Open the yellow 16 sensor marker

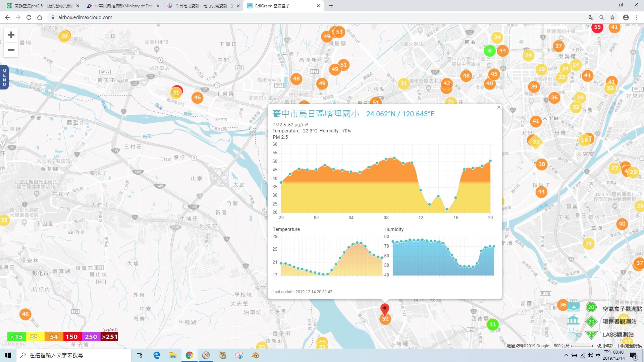(x=585, y=140)
